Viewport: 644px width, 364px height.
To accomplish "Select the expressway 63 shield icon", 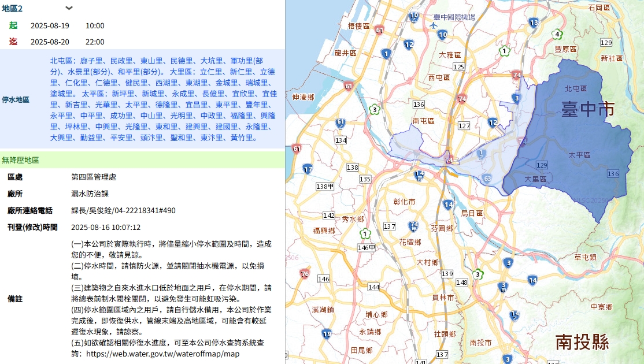I will [487, 179].
